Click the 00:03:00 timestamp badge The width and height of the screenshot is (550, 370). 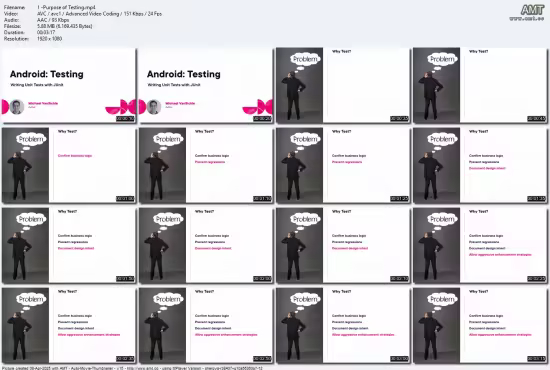tap(400, 359)
